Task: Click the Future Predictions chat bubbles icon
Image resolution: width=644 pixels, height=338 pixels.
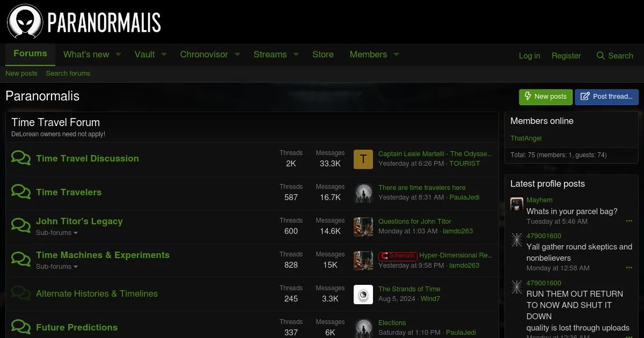Action: (21, 327)
